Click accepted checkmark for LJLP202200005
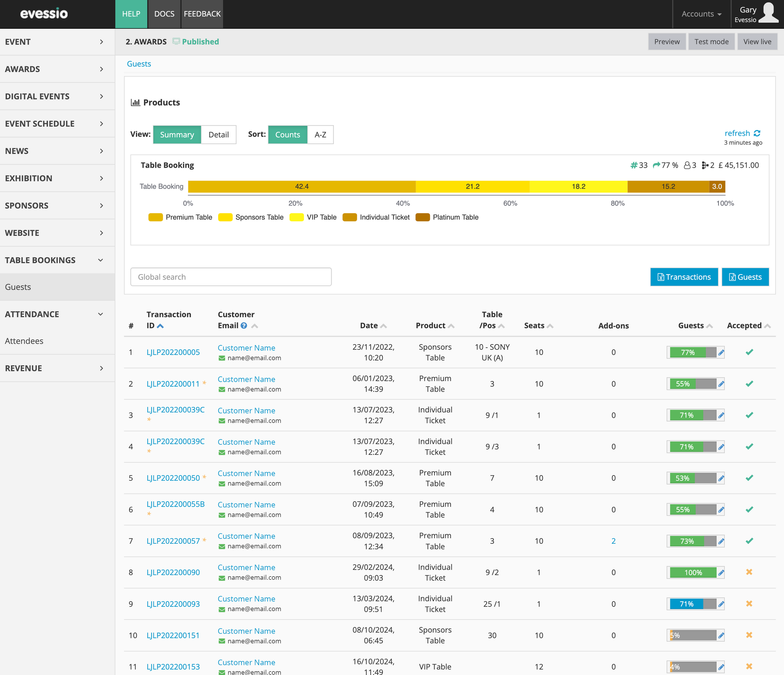The image size is (784, 675). pyautogui.click(x=749, y=352)
